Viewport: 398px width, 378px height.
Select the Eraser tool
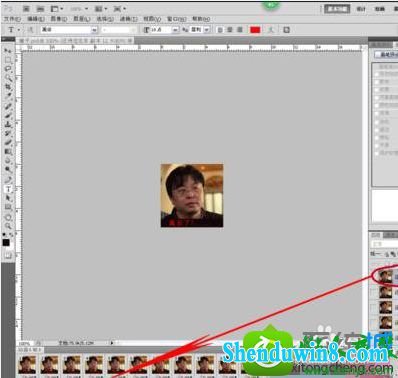click(8, 143)
